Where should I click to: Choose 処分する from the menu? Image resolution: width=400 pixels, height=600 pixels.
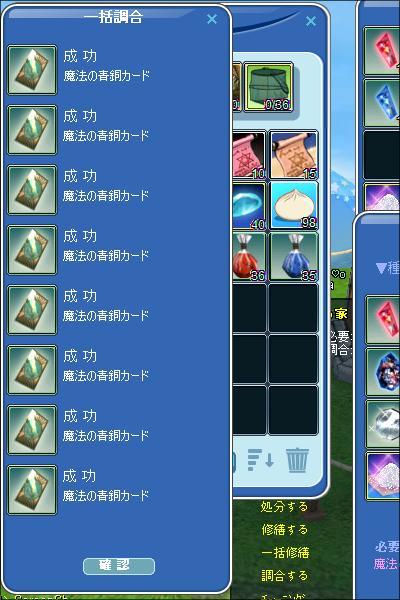coord(284,507)
